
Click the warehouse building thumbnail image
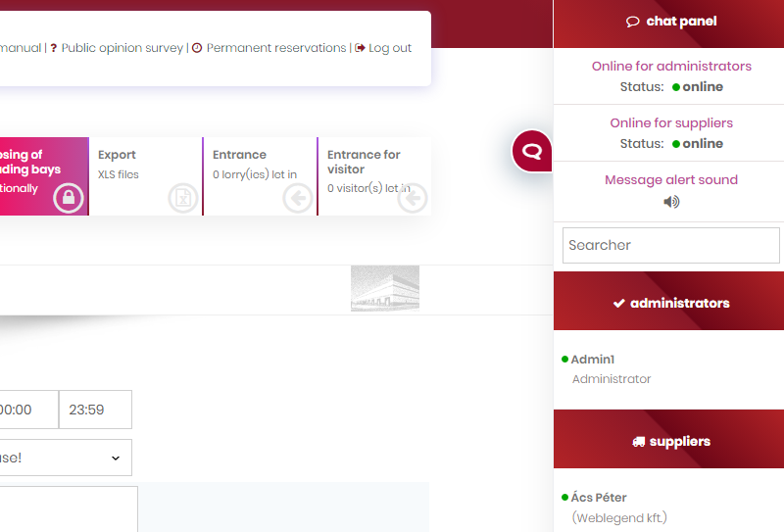(x=385, y=289)
